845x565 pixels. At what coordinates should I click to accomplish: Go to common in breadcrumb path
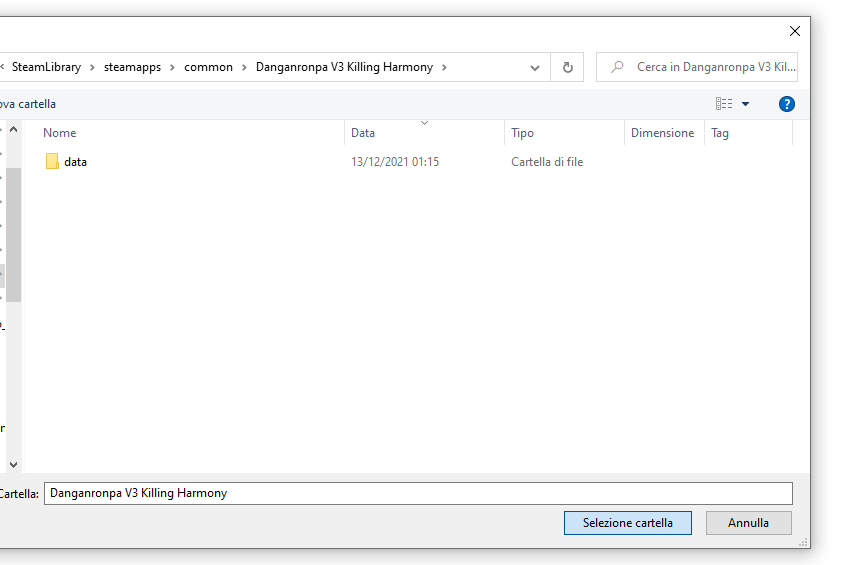point(209,67)
